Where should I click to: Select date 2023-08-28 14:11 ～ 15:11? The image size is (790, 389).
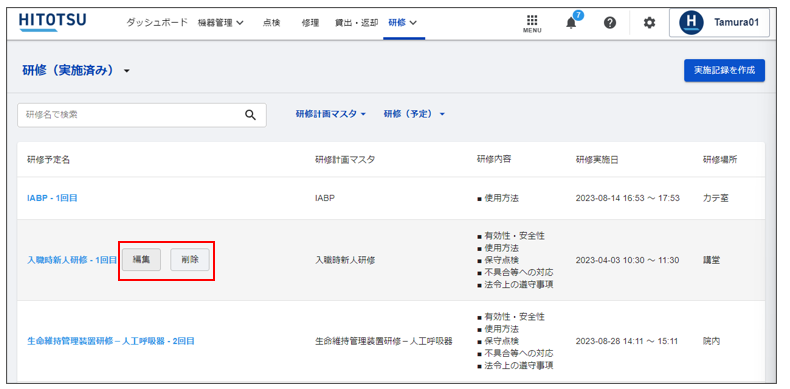[x=627, y=341]
